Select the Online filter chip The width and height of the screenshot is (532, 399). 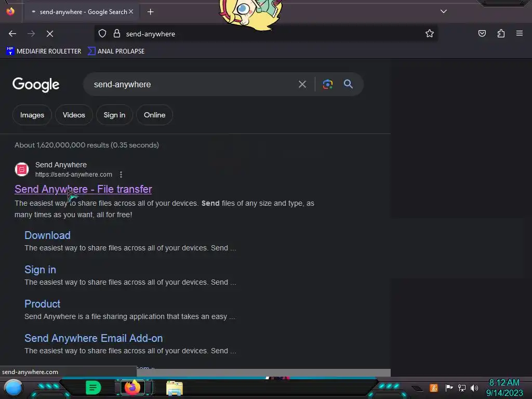coord(155,115)
